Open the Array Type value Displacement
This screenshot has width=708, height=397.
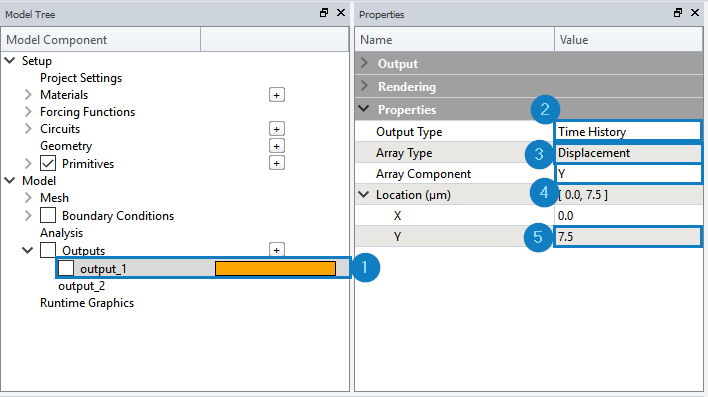628,153
